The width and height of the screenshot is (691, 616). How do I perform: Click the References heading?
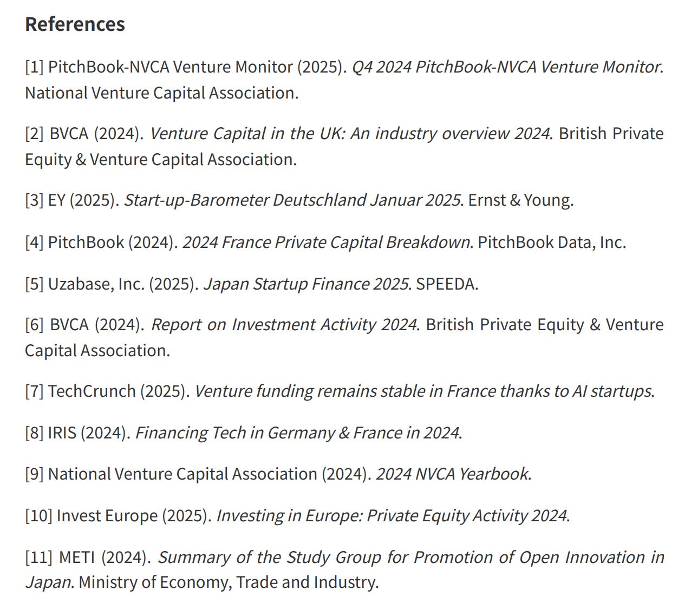75,24
